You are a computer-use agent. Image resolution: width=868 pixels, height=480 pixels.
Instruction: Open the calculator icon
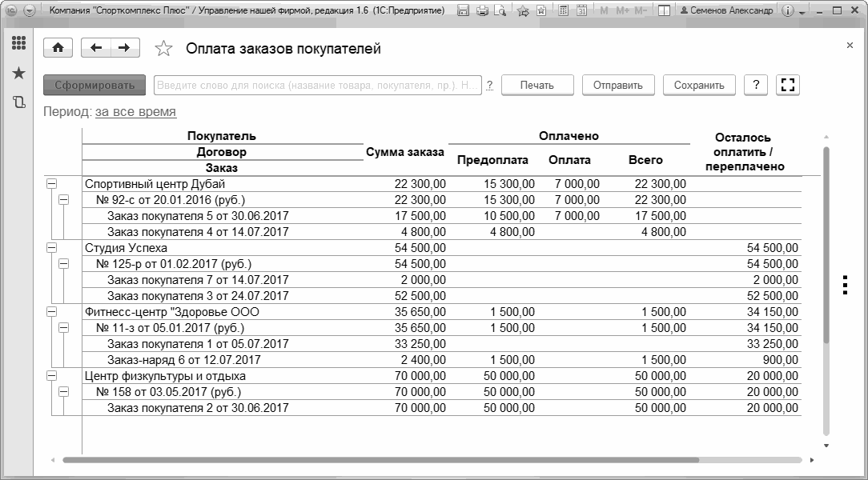tap(563, 10)
